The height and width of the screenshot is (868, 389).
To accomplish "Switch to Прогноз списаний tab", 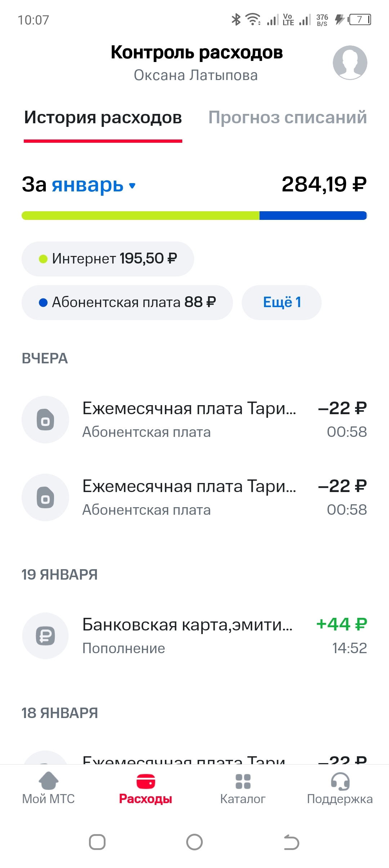I will coord(287,118).
